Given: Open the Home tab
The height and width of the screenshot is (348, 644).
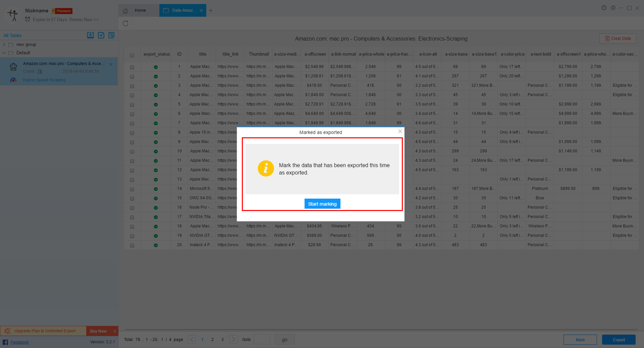Looking at the screenshot, I should click(140, 10).
